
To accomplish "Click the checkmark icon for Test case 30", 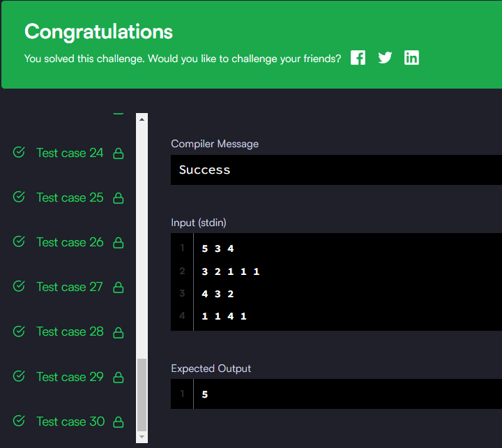I will (19, 421).
